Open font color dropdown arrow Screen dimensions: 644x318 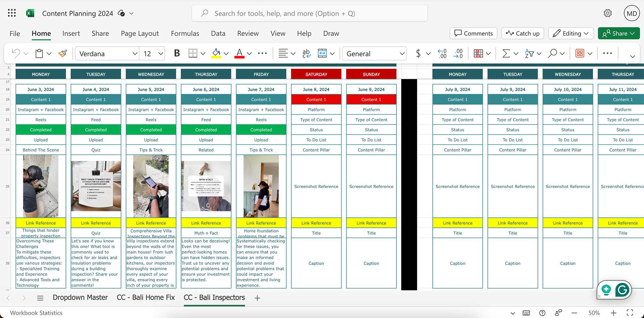pos(249,54)
